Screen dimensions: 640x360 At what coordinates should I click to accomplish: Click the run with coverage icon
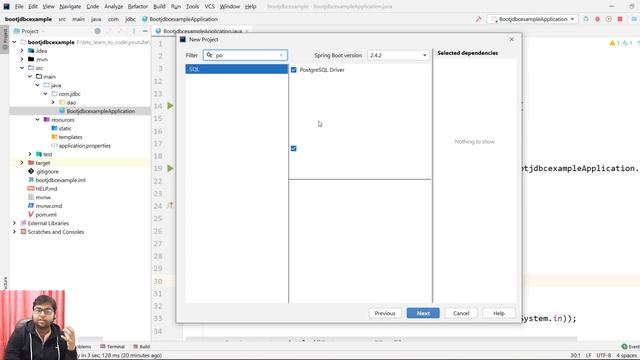tap(609, 19)
